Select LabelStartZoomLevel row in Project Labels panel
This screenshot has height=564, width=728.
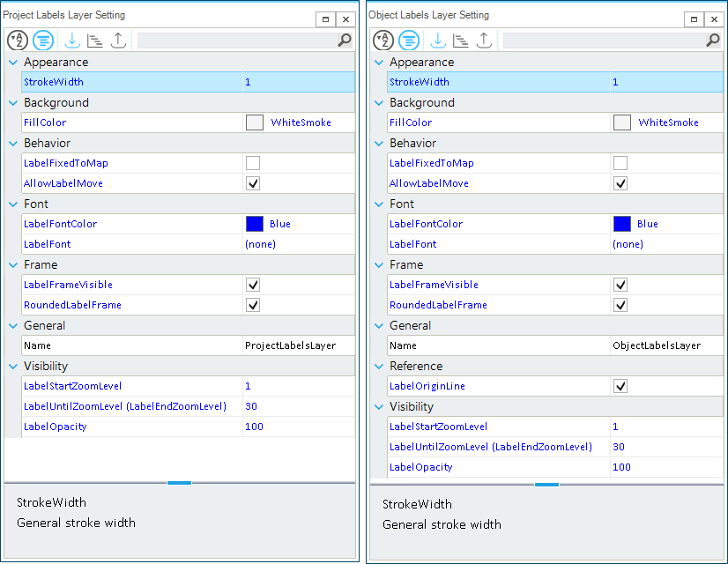coord(189,386)
